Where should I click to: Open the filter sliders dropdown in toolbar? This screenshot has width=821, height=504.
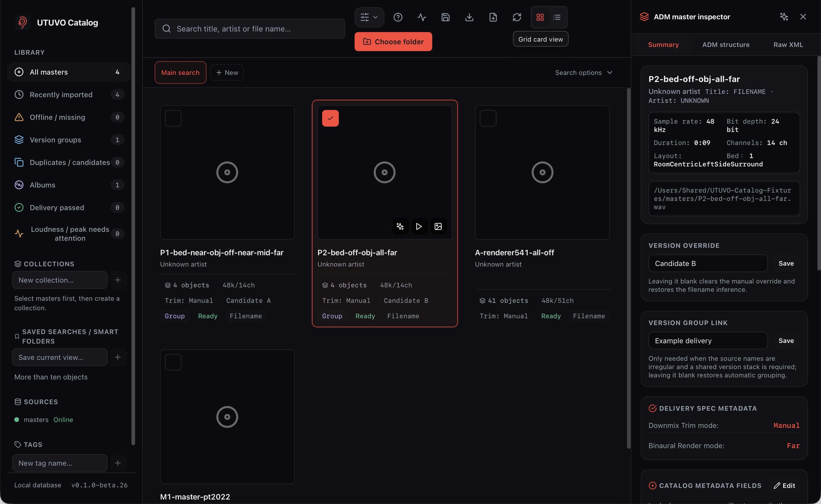[x=369, y=17]
